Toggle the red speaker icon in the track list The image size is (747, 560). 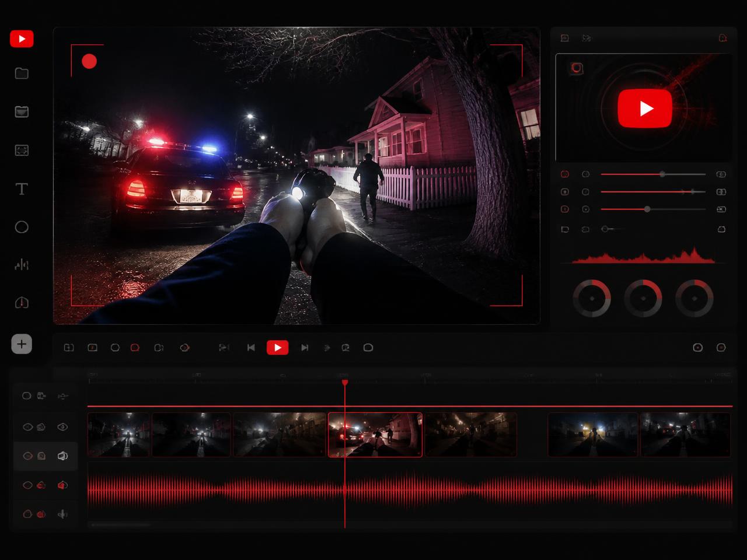62,485
